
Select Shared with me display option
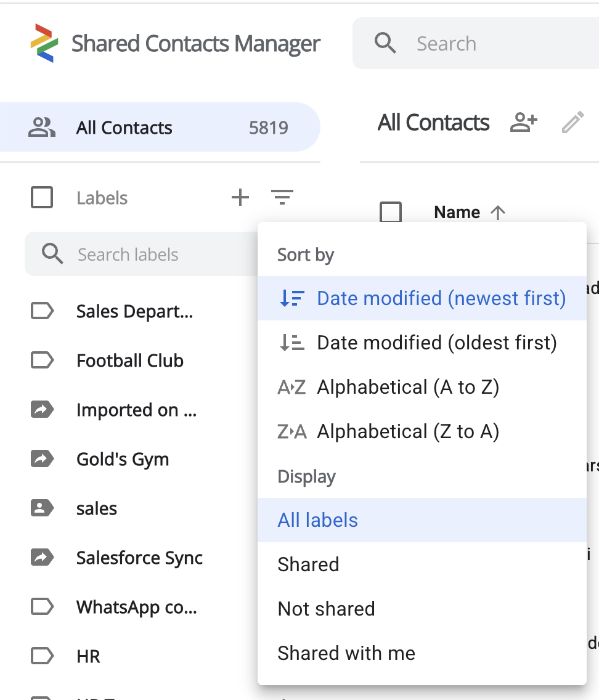346,653
